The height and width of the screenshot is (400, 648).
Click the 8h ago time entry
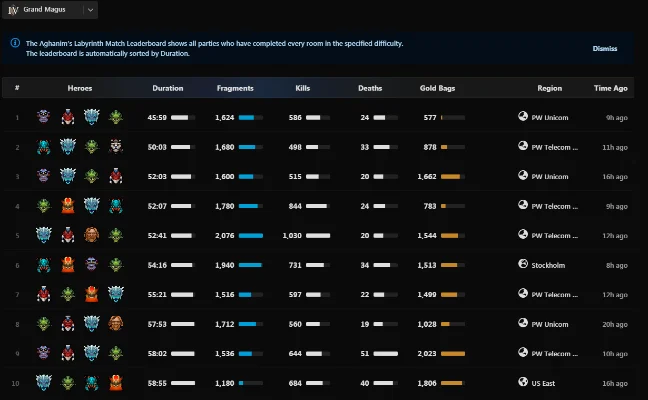(617, 265)
